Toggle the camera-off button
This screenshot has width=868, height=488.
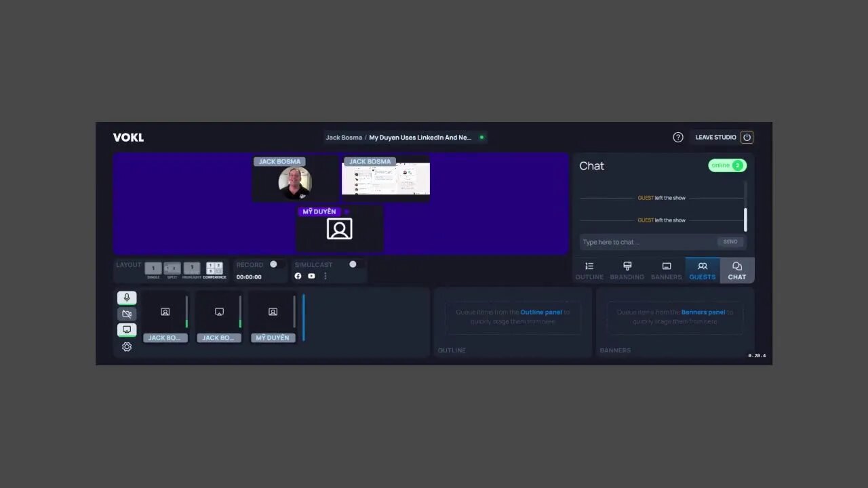coord(127,314)
